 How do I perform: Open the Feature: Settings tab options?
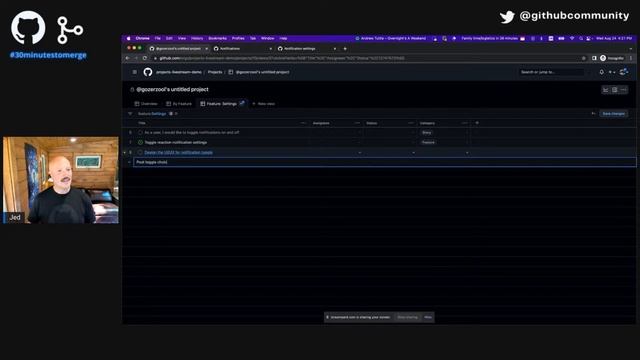[x=242, y=104]
